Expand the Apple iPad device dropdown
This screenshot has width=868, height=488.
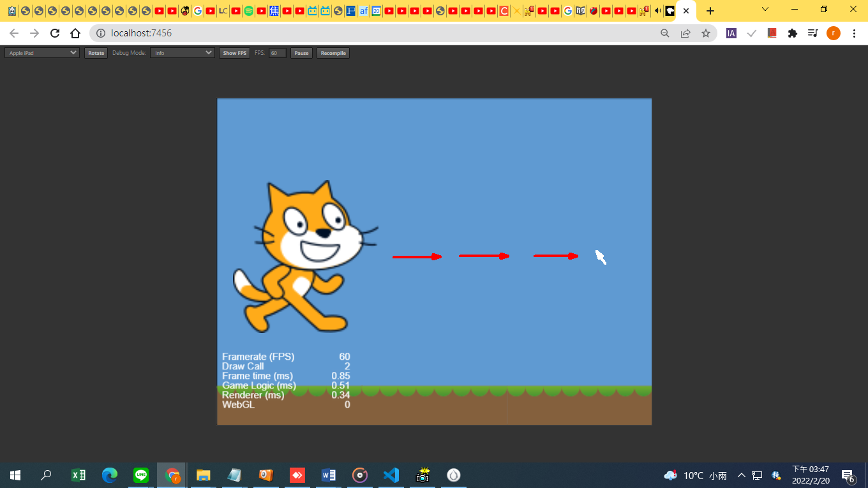click(x=42, y=53)
